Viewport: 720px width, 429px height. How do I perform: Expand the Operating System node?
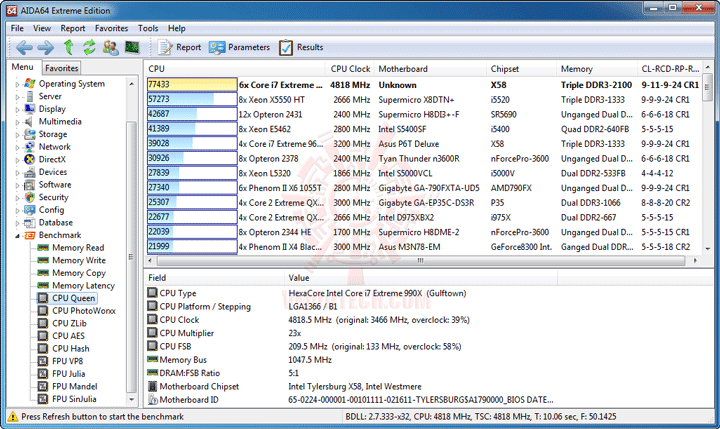click(x=17, y=84)
